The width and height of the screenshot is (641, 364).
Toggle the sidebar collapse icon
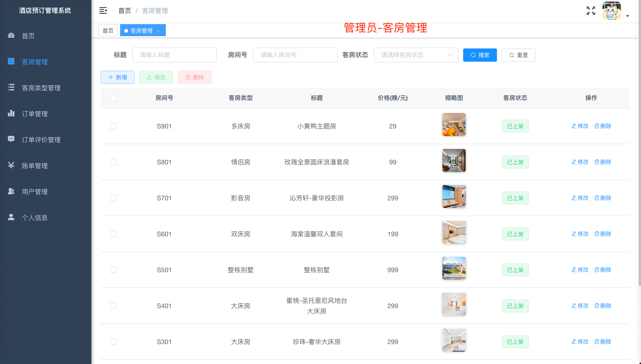tap(103, 10)
